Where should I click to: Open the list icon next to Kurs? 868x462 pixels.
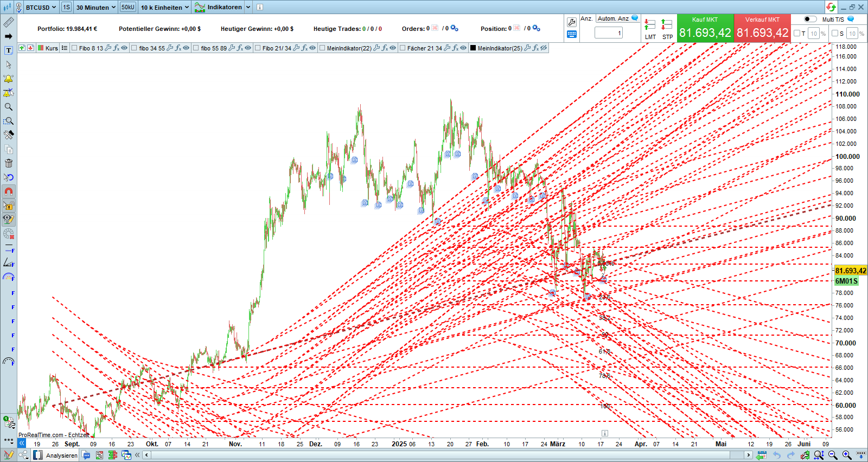pyautogui.click(x=65, y=48)
